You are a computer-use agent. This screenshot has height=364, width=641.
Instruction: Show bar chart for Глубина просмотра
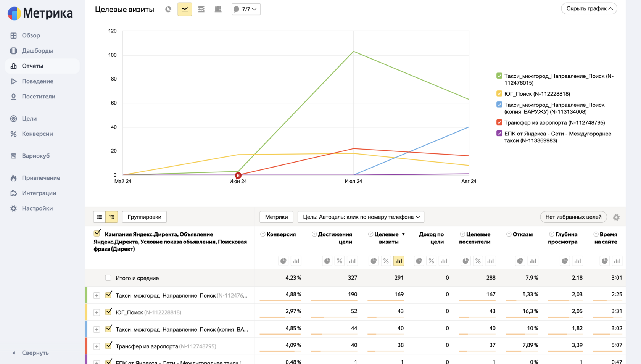pos(577,261)
